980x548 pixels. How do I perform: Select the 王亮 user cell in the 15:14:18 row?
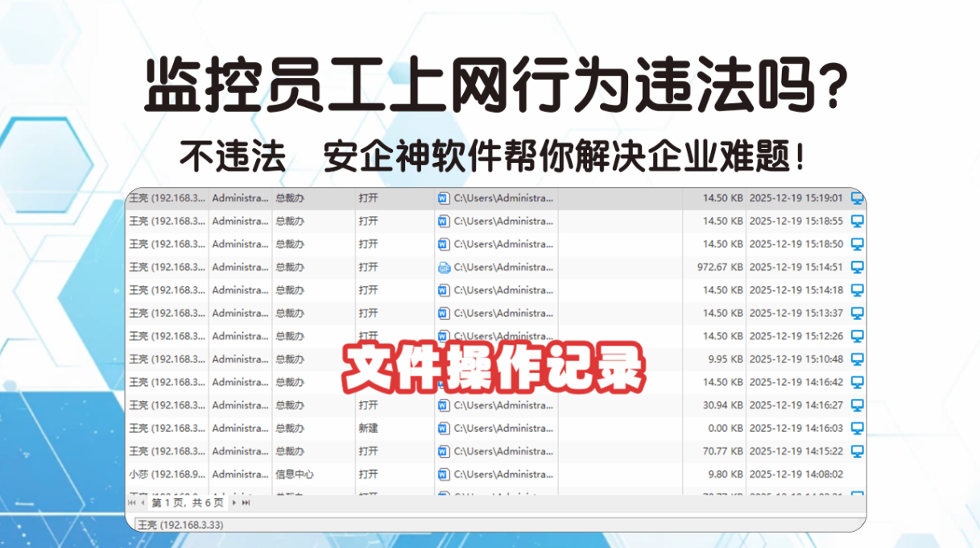point(167,290)
